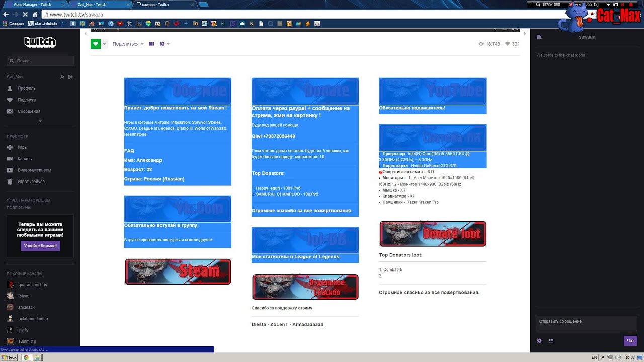Show the chat viewer list icon
The image size is (644, 362).
pos(551,341)
